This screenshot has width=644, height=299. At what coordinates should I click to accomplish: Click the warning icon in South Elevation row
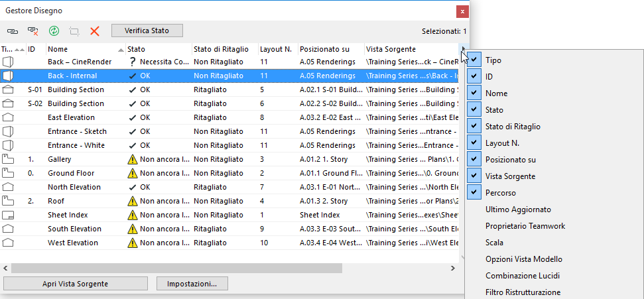(132, 229)
